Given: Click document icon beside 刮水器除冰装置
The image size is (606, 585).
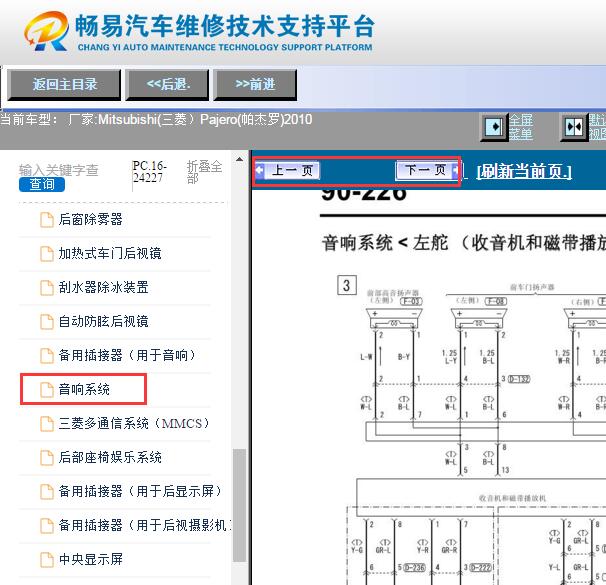Looking at the screenshot, I should [47, 288].
